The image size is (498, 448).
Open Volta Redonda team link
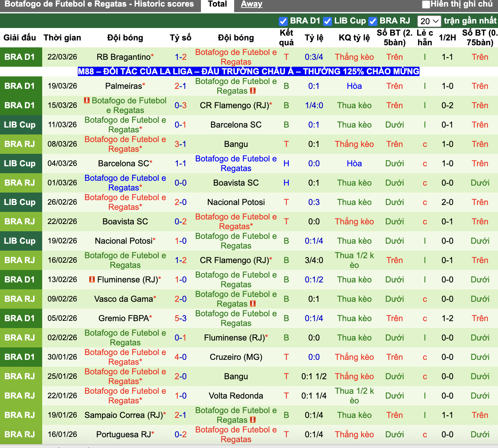236,396
